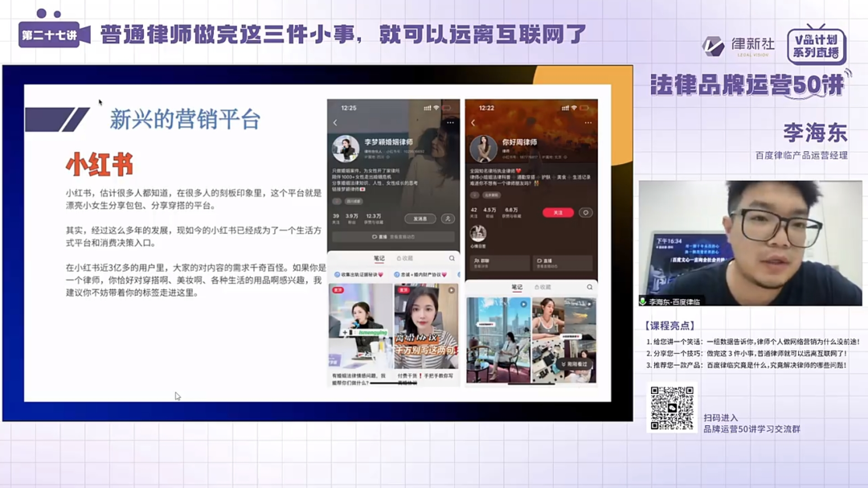Select 收藏 tab on 你好周律师 profile
This screenshot has width=868, height=488.
(543, 287)
